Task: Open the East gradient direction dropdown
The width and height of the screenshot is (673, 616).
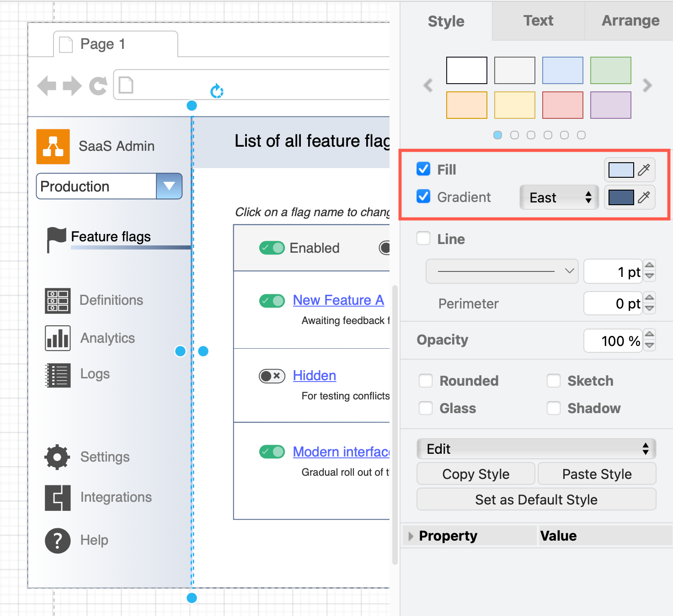Action: [559, 197]
